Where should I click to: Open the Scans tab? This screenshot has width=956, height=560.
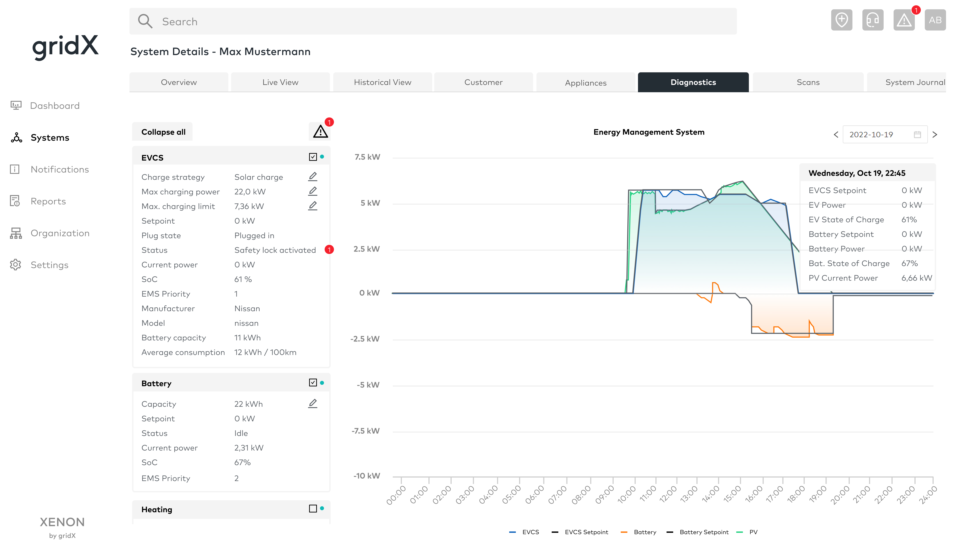click(x=808, y=82)
